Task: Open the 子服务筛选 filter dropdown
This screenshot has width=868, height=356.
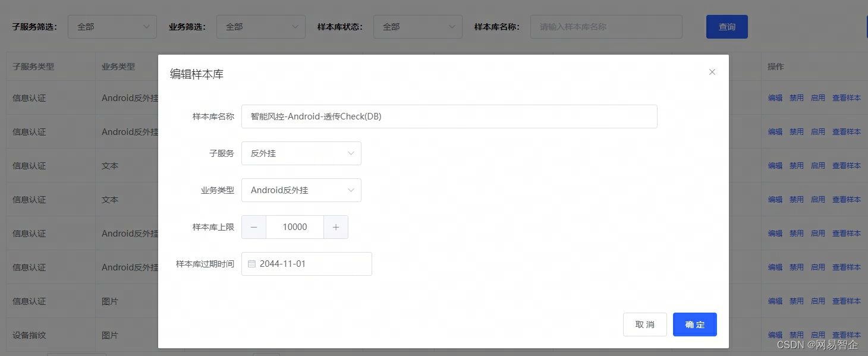Action: pyautogui.click(x=112, y=27)
